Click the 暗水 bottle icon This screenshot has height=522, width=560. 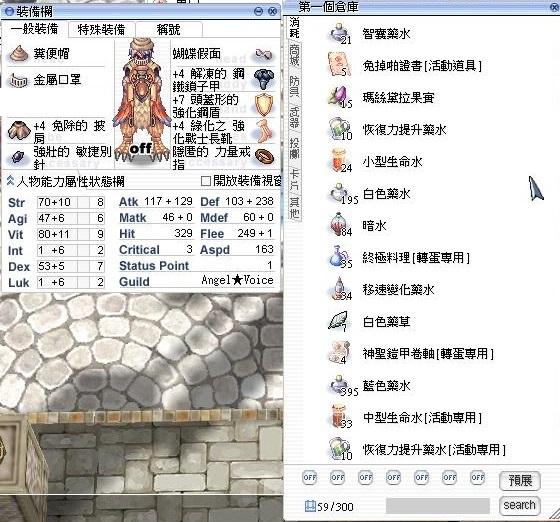(339, 225)
